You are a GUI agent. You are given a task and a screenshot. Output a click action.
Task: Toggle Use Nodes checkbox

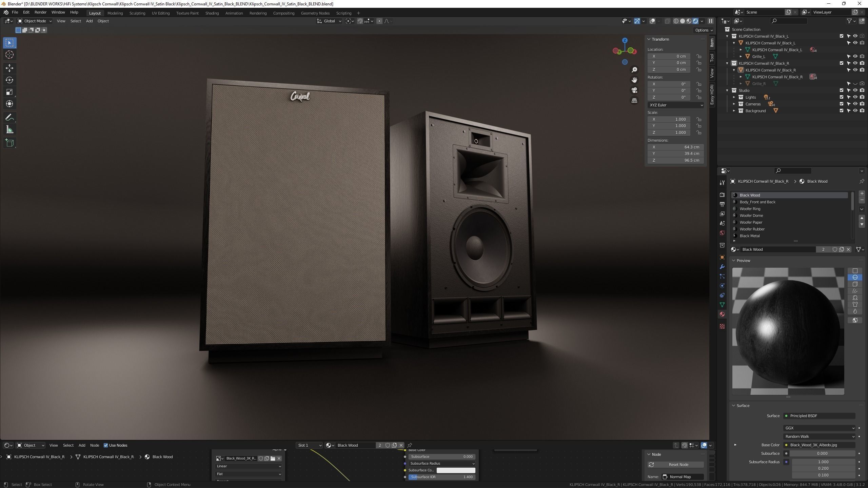pyautogui.click(x=106, y=445)
